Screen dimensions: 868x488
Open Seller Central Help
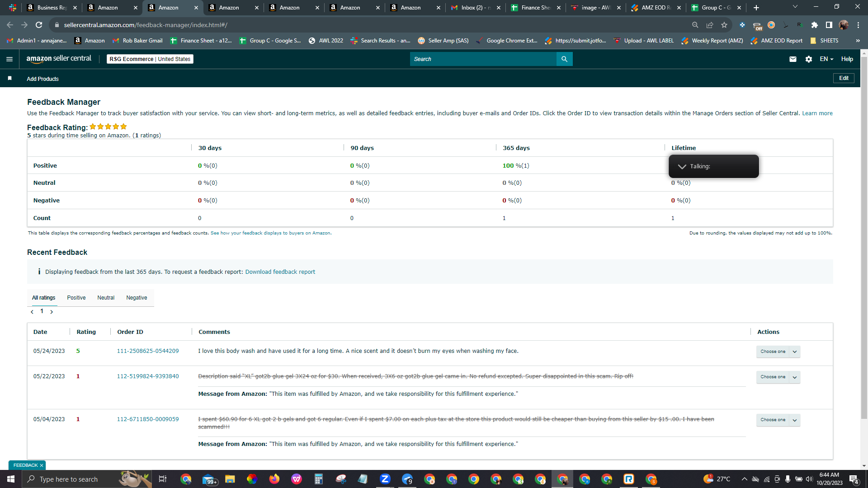[x=847, y=59]
